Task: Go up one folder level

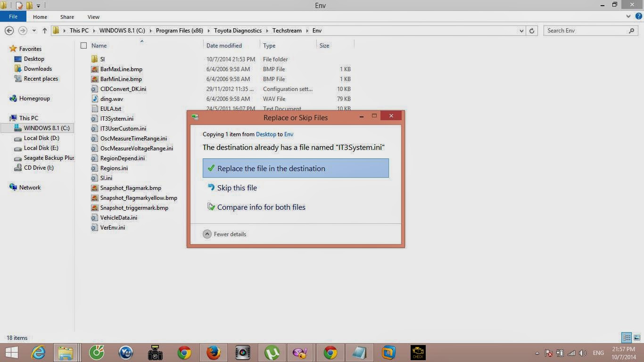Action: pyautogui.click(x=44, y=30)
